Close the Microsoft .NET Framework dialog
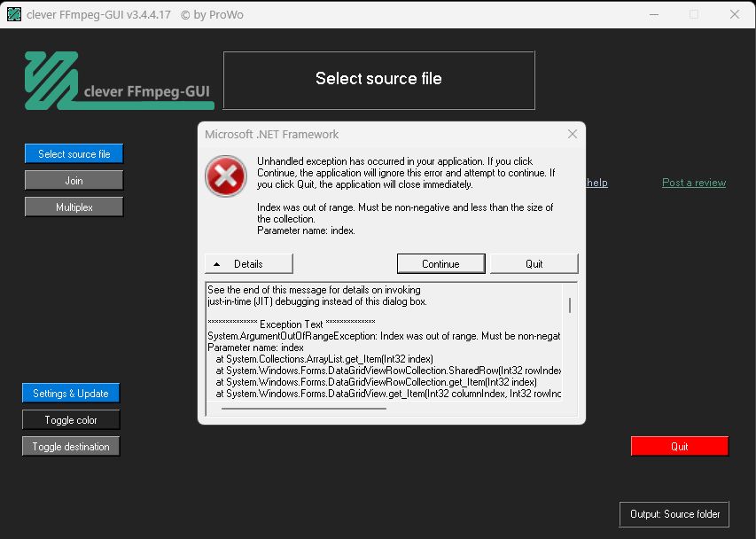This screenshot has height=539, width=756. click(x=573, y=134)
